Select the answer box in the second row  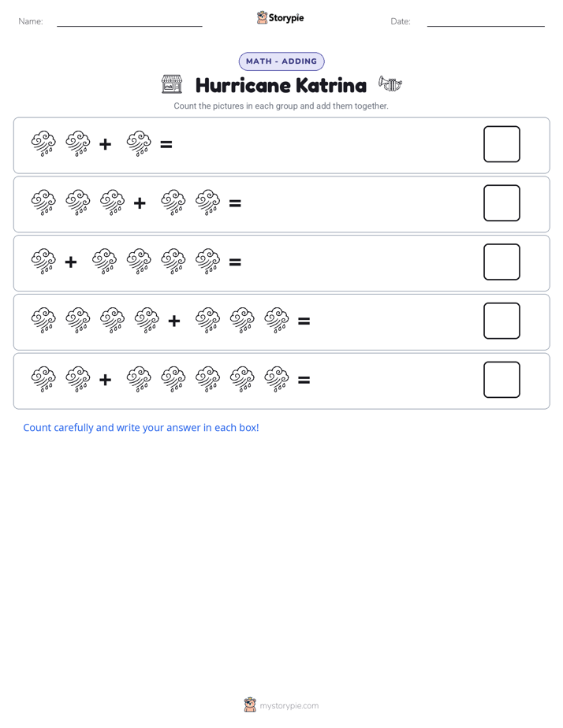point(501,203)
